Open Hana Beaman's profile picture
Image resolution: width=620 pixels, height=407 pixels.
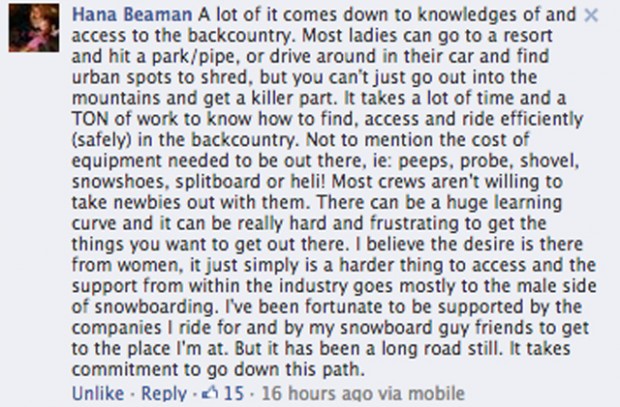(x=31, y=29)
